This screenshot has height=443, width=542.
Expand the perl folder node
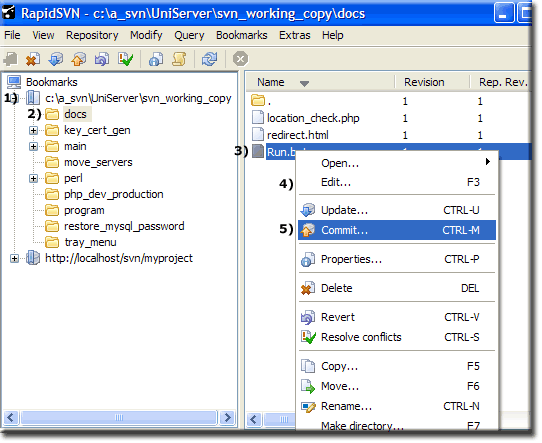(34, 179)
